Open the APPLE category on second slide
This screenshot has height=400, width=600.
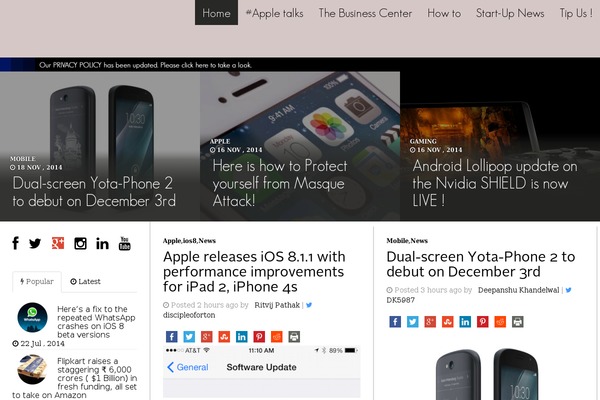[x=220, y=141]
